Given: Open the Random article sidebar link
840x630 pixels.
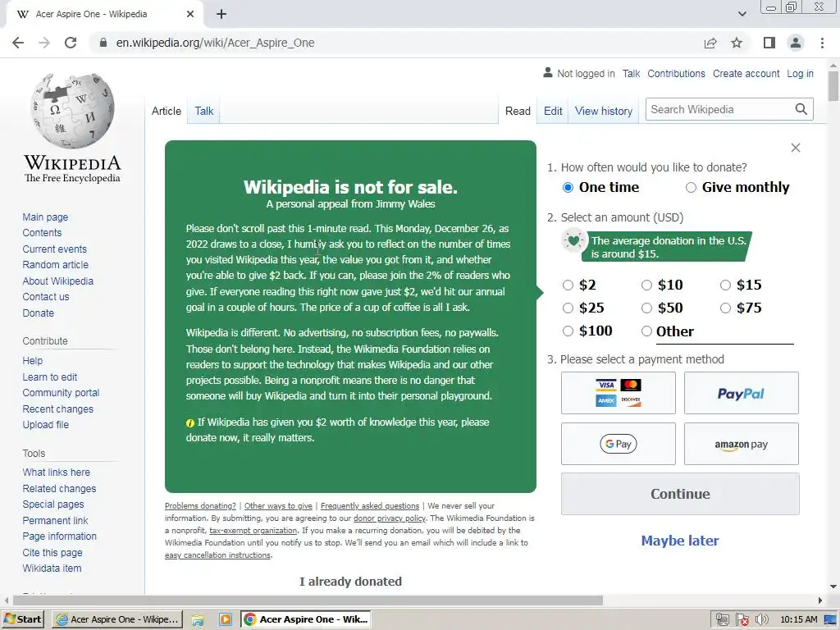Looking at the screenshot, I should (x=55, y=265).
